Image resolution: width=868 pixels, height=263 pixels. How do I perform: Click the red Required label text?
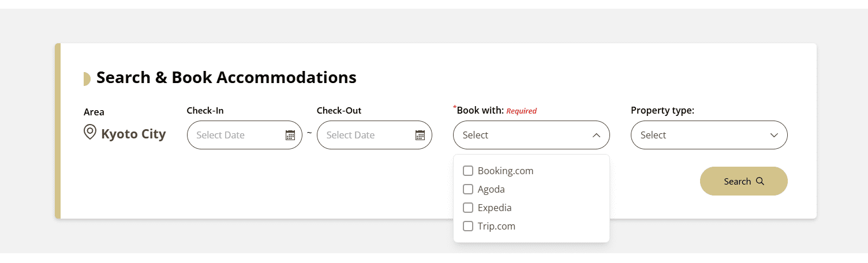tap(521, 111)
